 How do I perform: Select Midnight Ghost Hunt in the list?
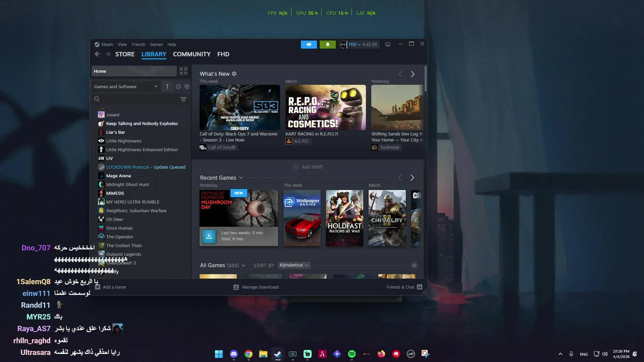click(127, 185)
